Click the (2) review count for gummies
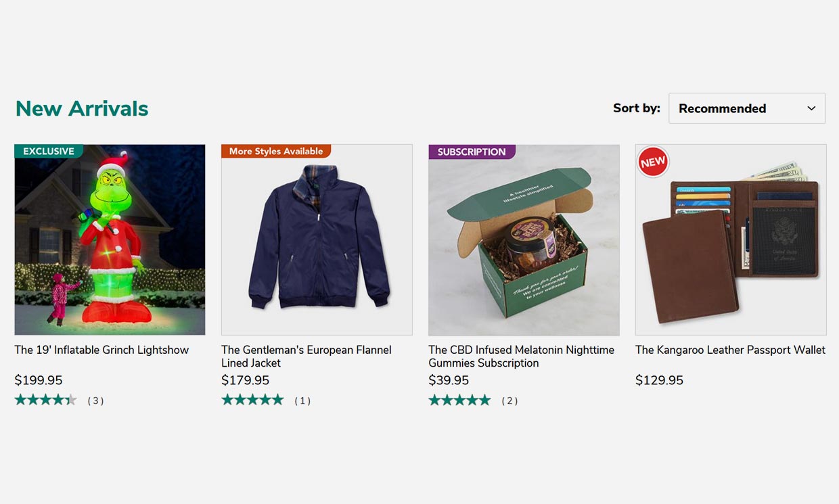Image resolution: width=839 pixels, height=504 pixels. coord(509,400)
